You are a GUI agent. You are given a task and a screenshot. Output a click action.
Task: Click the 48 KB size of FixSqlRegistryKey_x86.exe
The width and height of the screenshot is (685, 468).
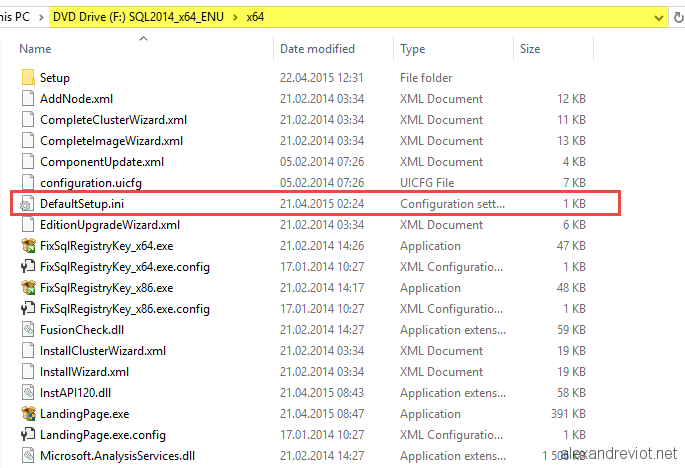[x=571, y=287]
